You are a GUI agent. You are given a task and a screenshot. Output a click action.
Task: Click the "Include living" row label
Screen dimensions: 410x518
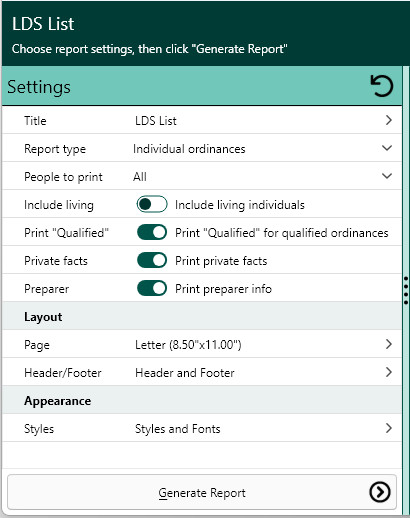coord(59,205)
